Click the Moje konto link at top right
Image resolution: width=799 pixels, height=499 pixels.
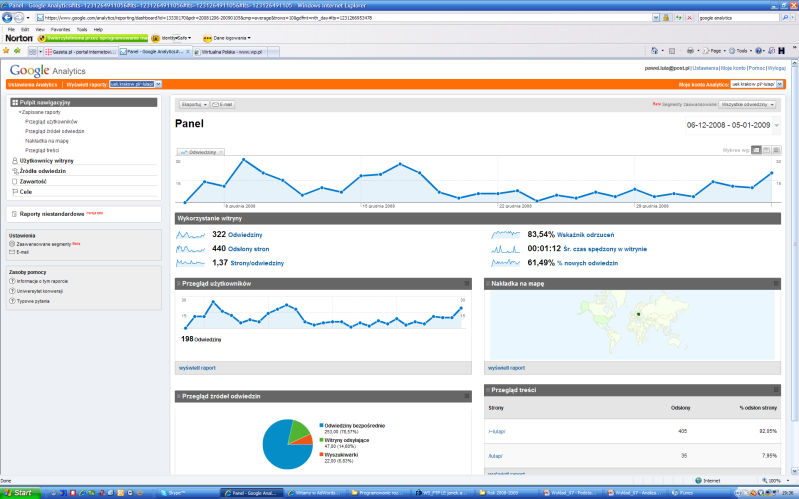[x=733, y=68]
